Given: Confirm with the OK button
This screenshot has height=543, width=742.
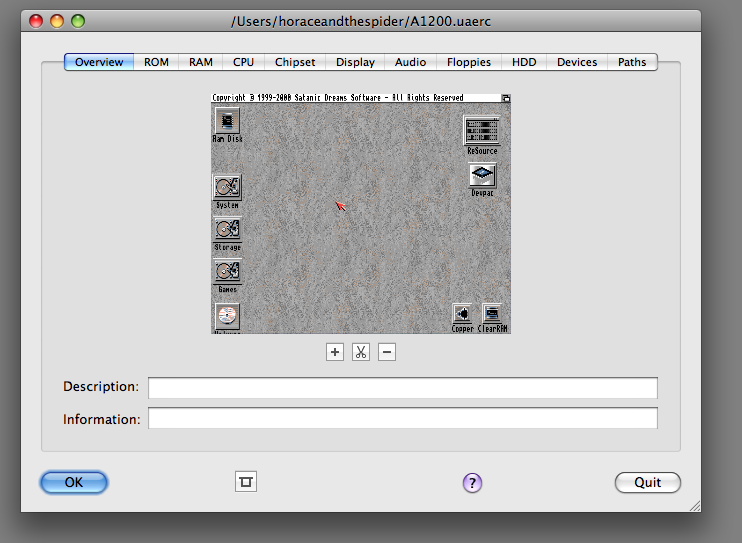Looking at the screenshot, I should click(x=74, y=482).
